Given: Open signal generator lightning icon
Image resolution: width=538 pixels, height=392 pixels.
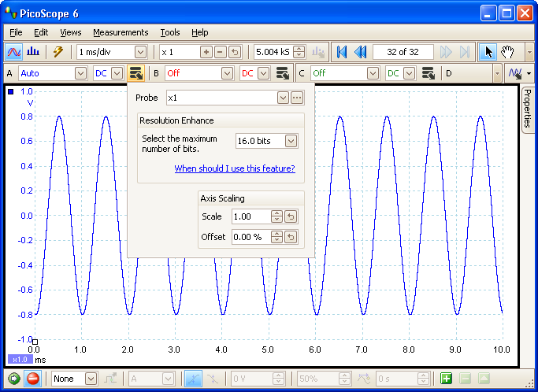Looking at the screenshot, I should click(x=58, y=52).
